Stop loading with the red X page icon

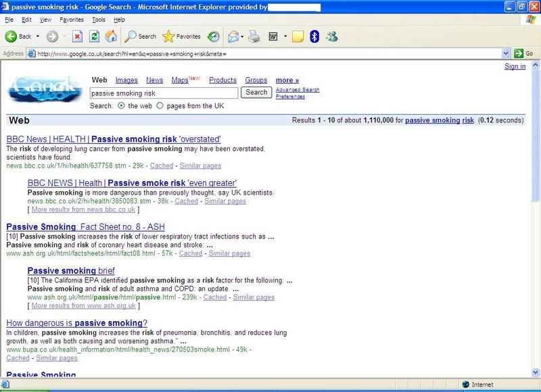pos(77,36)
